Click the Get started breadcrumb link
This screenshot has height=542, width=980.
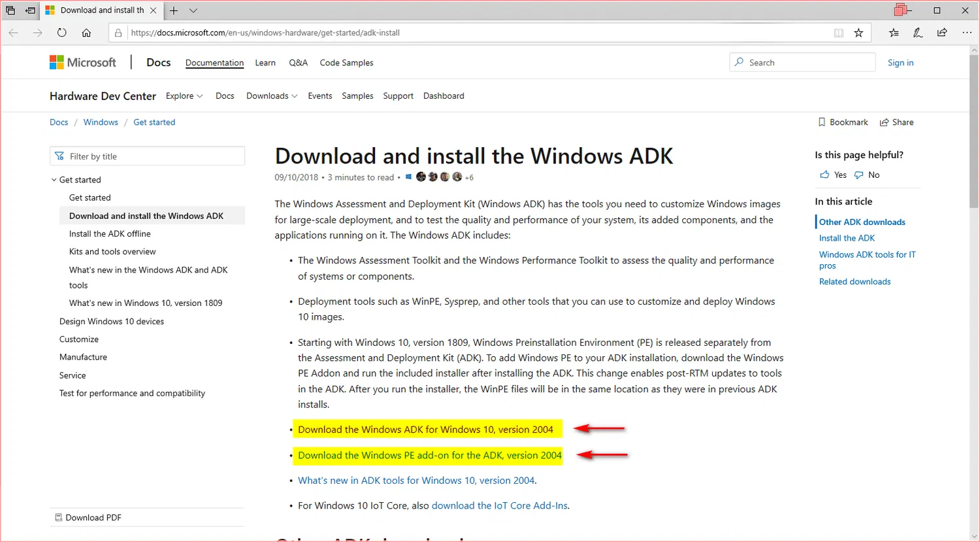click(x=154, y=122)
